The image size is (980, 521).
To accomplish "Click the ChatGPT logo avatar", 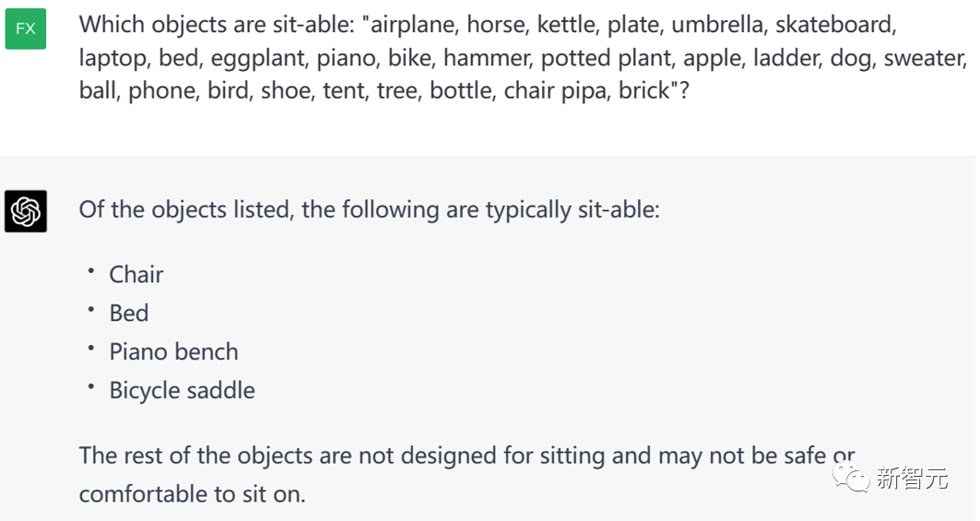I will pyautogui.click(x=26, y=211).
